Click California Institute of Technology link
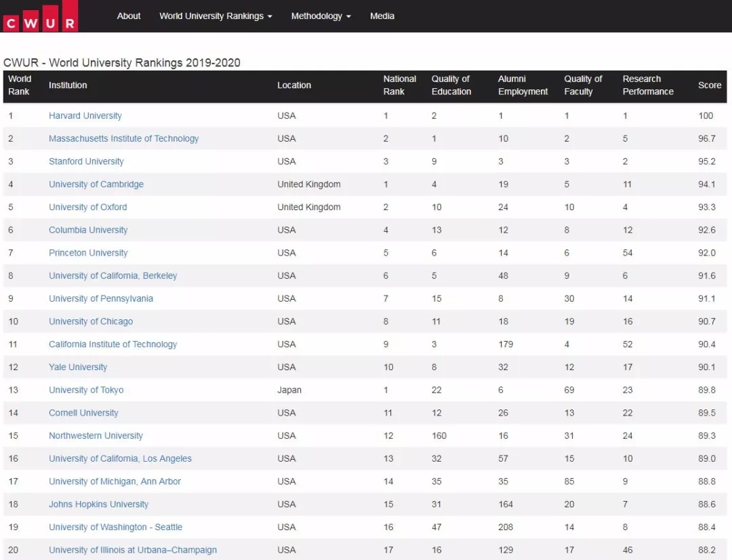This screenshot has height=560, width=732. 113,344
